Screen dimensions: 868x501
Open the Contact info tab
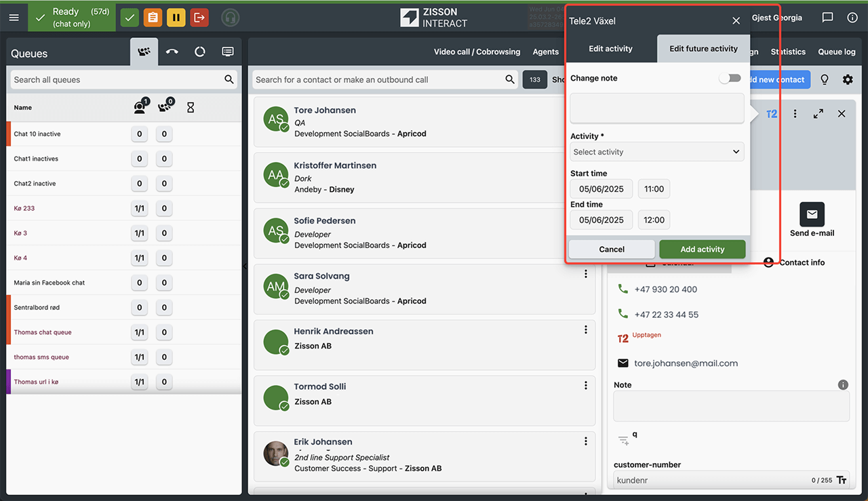(x=793, y=262)
